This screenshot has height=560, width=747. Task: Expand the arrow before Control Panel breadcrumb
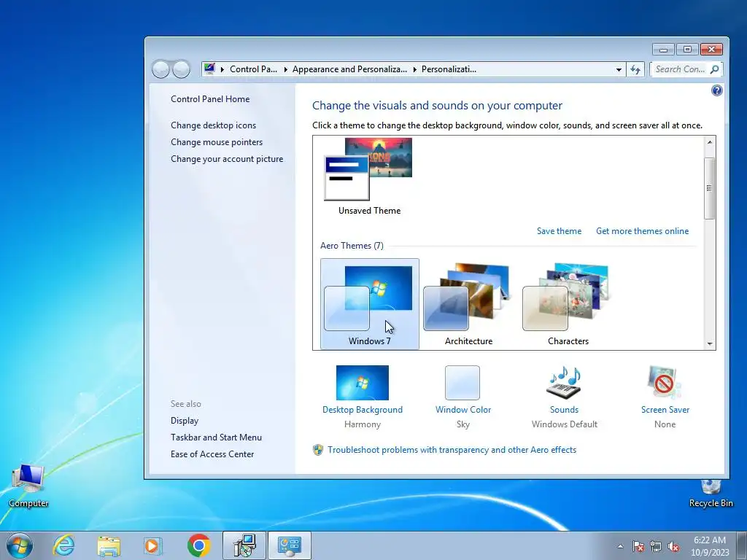[x=222, y=69]
